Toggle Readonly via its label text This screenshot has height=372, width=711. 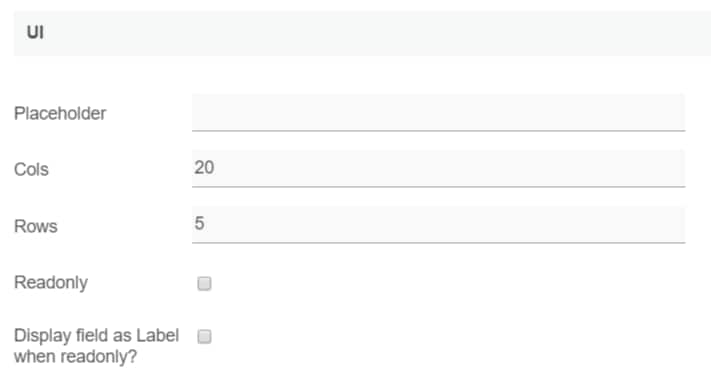click(51, 283)
